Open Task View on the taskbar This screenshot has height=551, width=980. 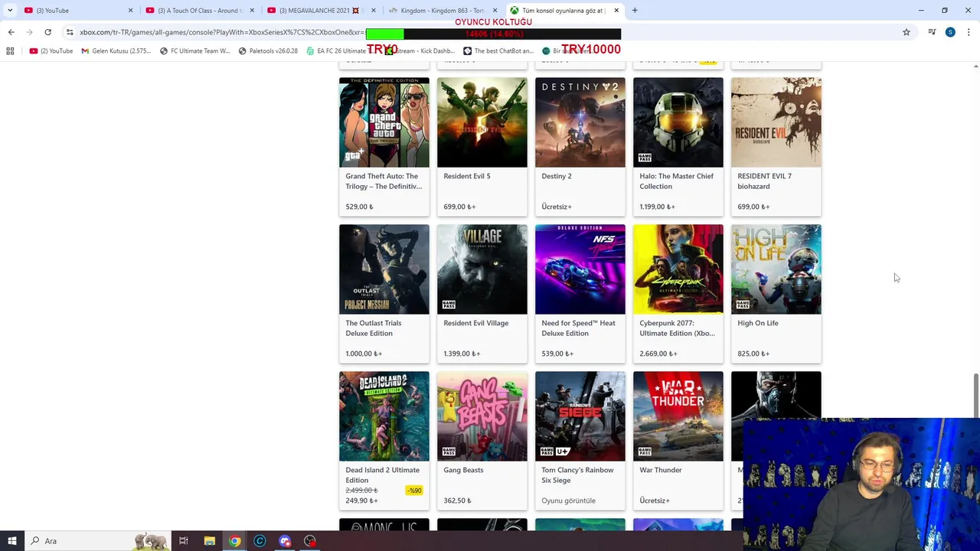(184, 541)
